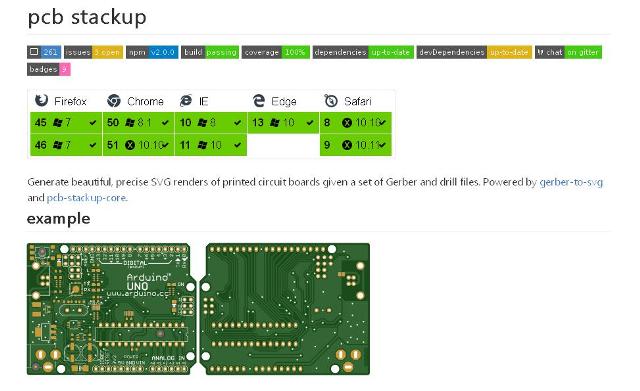Click the Windows icon in the IE 10 cell
Screen dimensions: 640x391
pyautogui.click(x=202, y=122)
